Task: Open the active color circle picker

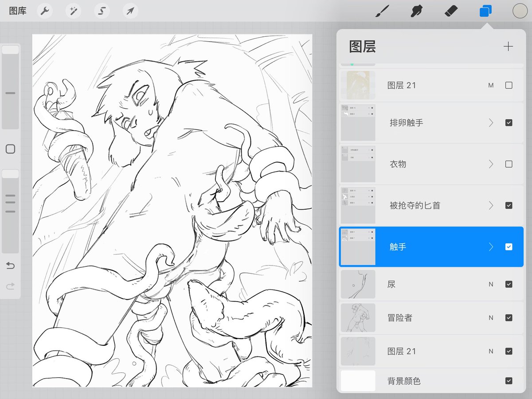Action: pyautogui.click(x=520, y=11)
